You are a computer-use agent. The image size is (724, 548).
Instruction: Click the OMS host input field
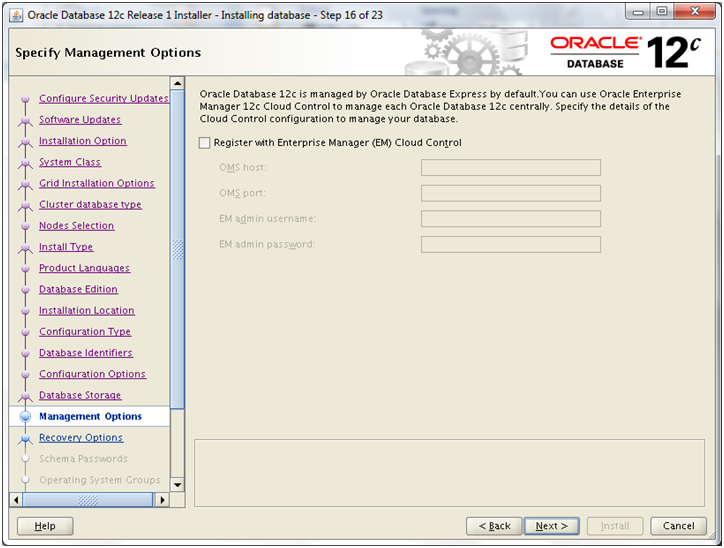pyautogui.click(x=511, y=168)
